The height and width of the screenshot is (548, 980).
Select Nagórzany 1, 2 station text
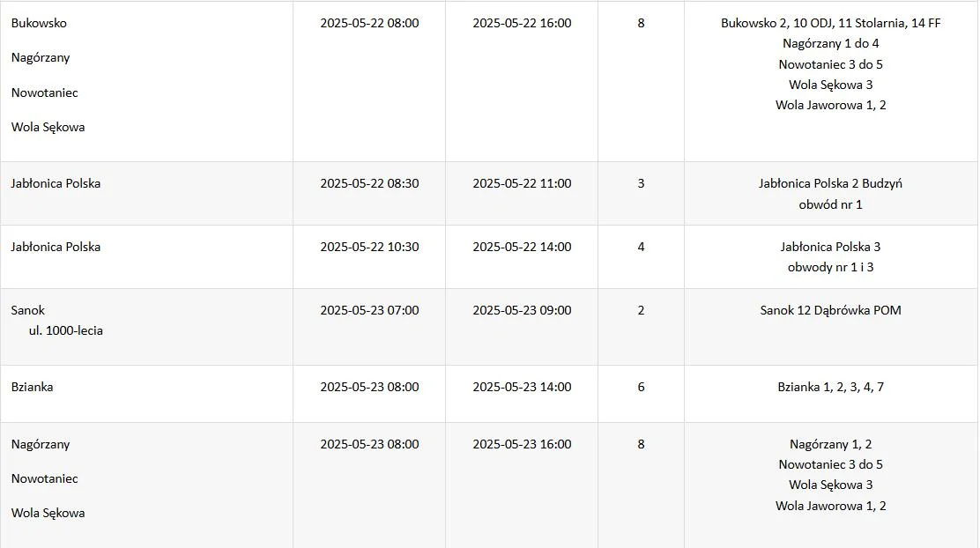point(831,444)
